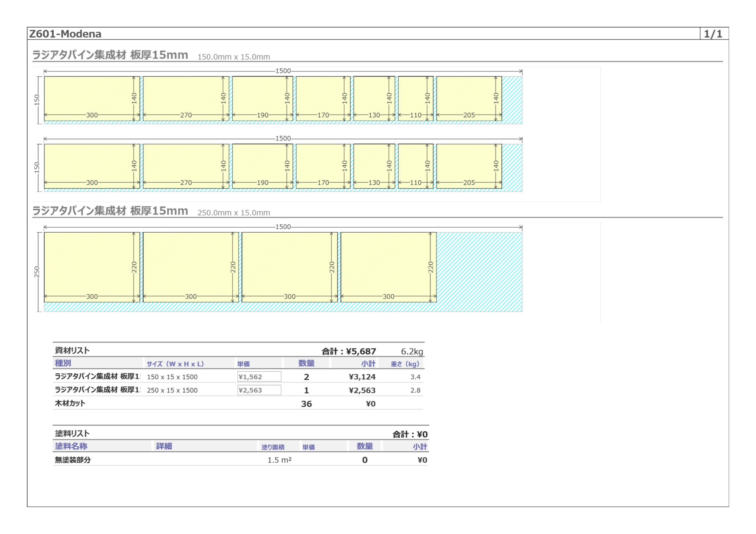Click the Z601-Modena title
The height and width of the screenshot is (534, 756).
point(65,34)
